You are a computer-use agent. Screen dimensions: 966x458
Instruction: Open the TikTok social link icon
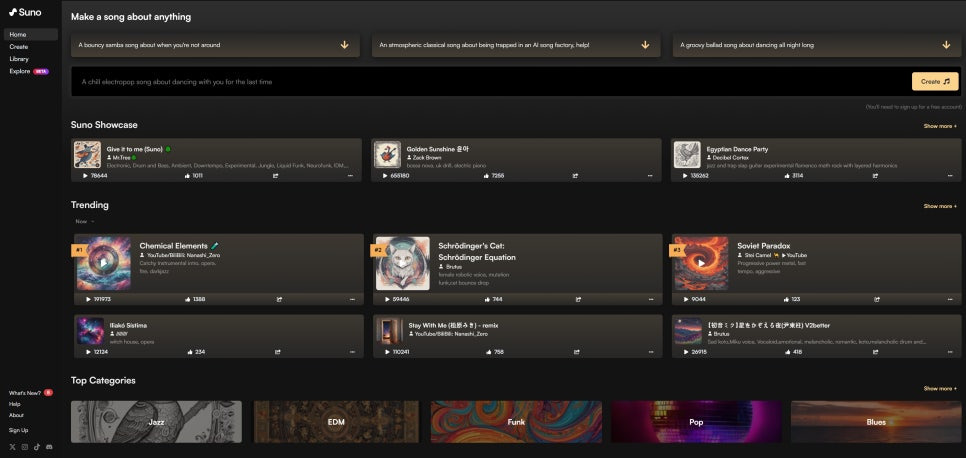(x=37, y=447)
